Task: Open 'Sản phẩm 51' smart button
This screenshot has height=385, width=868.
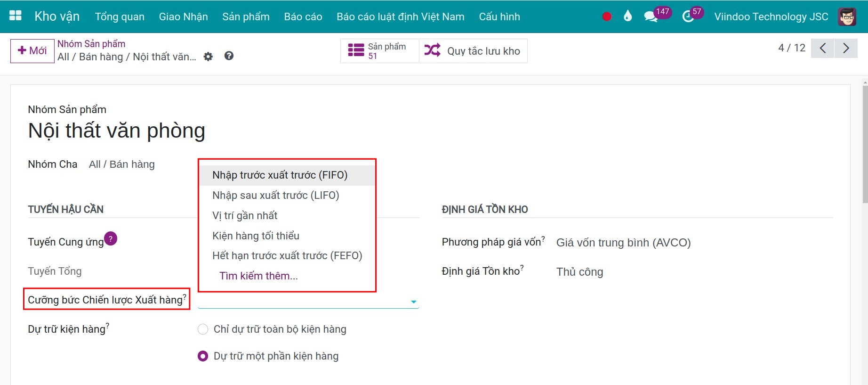Action: point(379,51)
